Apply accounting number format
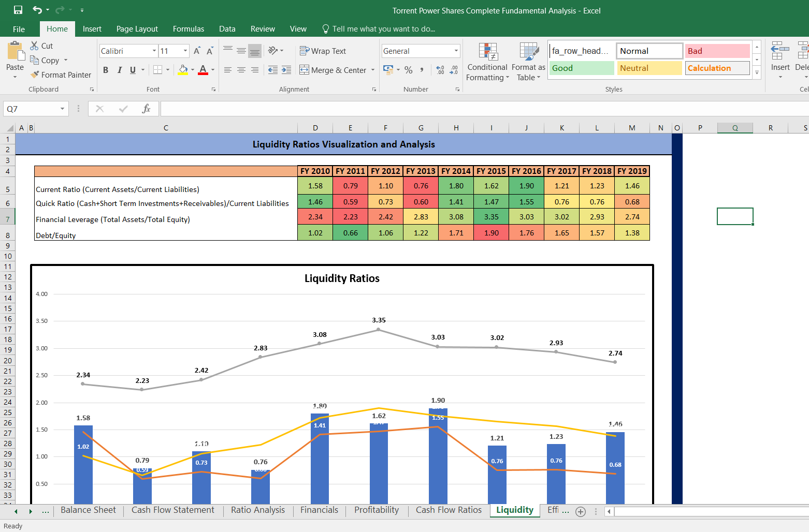 click(388, 70)
